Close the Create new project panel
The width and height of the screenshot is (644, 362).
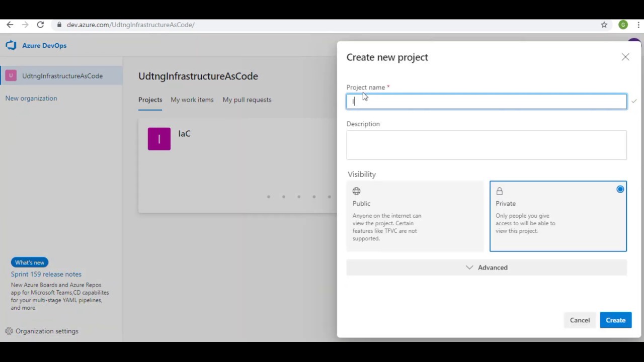click(x=625, y=57)
